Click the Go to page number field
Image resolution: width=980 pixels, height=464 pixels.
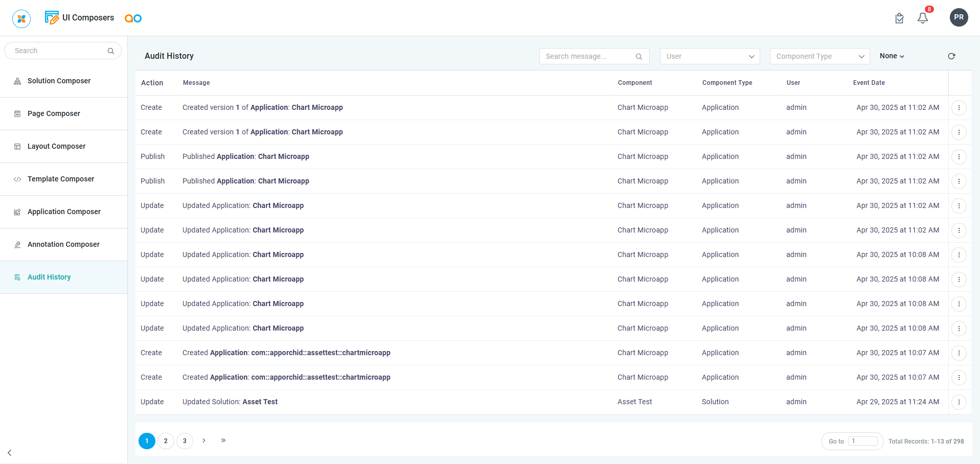pos(862,441)
